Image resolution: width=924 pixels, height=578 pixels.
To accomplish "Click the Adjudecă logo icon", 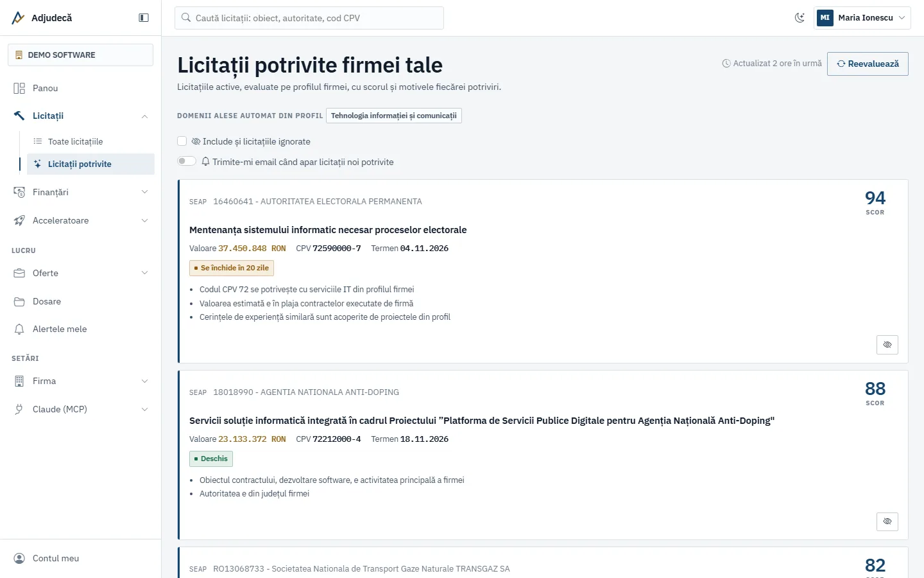I will tap(18, 18).
